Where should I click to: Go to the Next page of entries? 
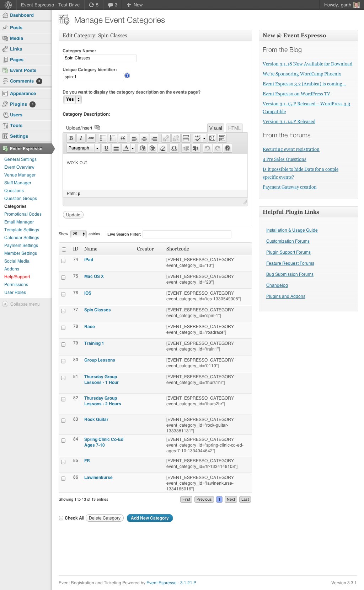click(231, 500)
